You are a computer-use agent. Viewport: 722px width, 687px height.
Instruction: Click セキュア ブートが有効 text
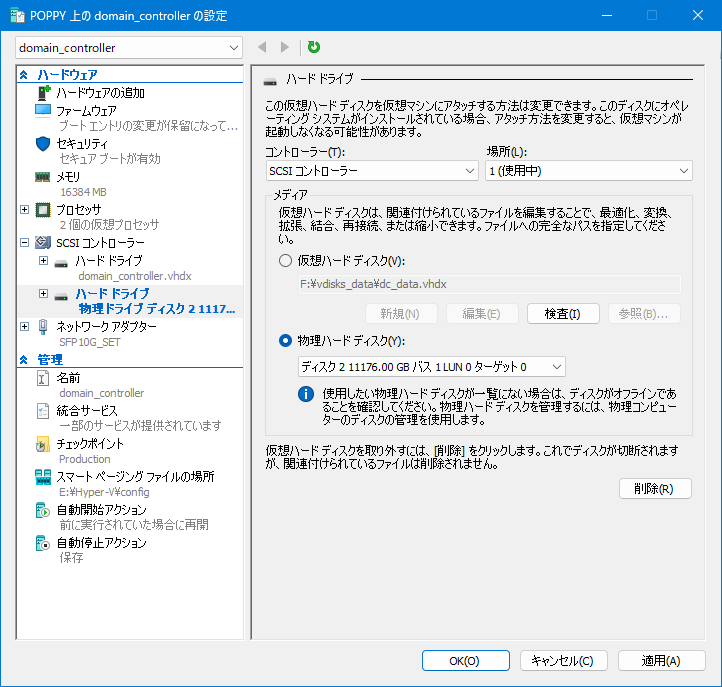(x=110, y=159)
